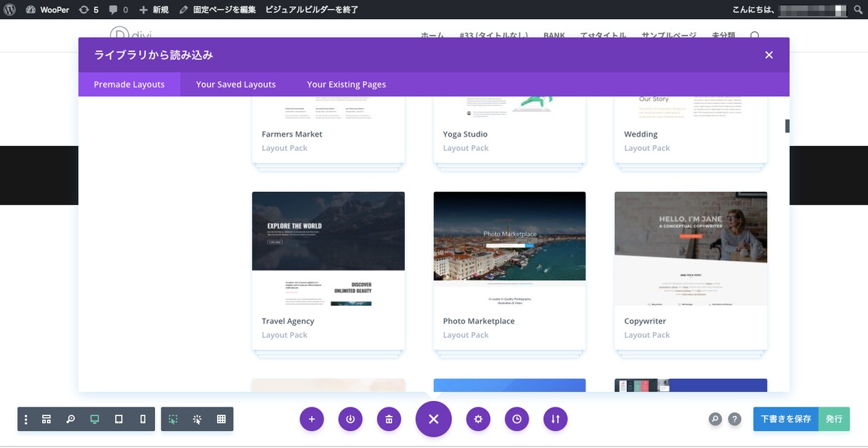Open the builder options three-dot menu

point(26,420)
